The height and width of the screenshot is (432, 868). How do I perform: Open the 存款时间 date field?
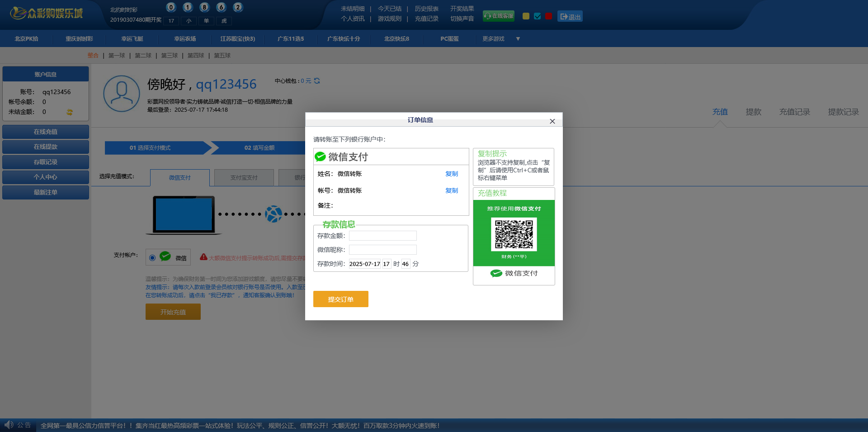point(364,264)
